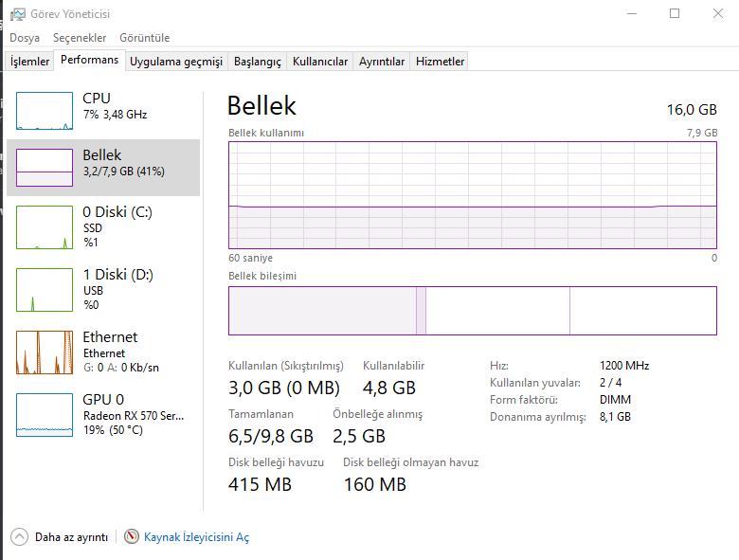Switch to the Ayrıntılar tab

382,62
